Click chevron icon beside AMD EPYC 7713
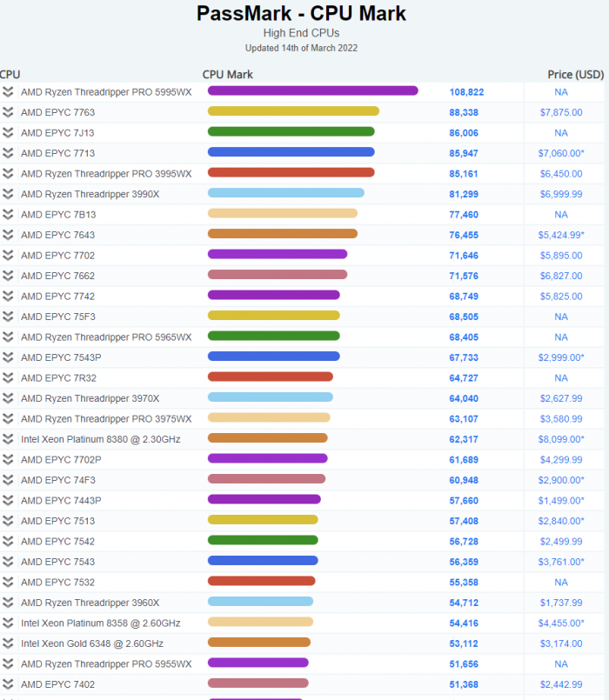The height and width of the screenshot is (700, 609). [x=8, y=153]
